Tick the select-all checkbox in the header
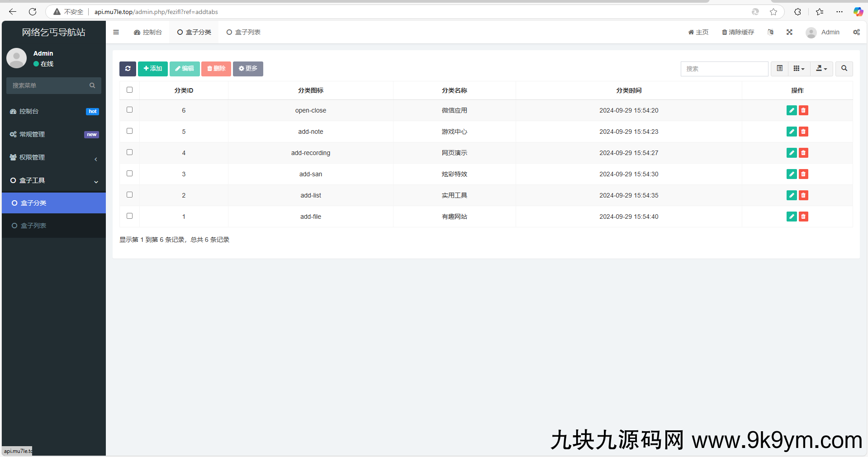This screenshot has width=868, height=457. click(x=129, y=90)
